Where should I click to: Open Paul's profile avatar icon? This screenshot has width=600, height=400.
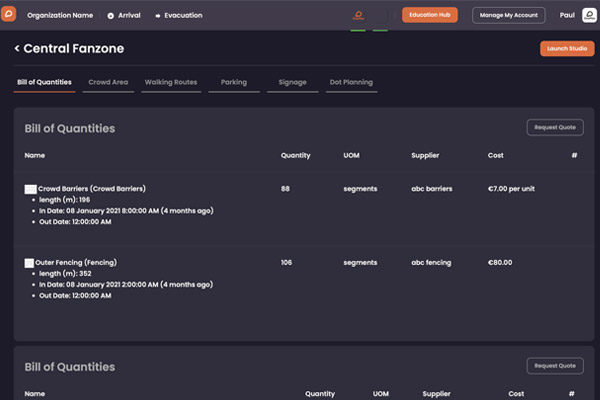click(x=589, y=15)
